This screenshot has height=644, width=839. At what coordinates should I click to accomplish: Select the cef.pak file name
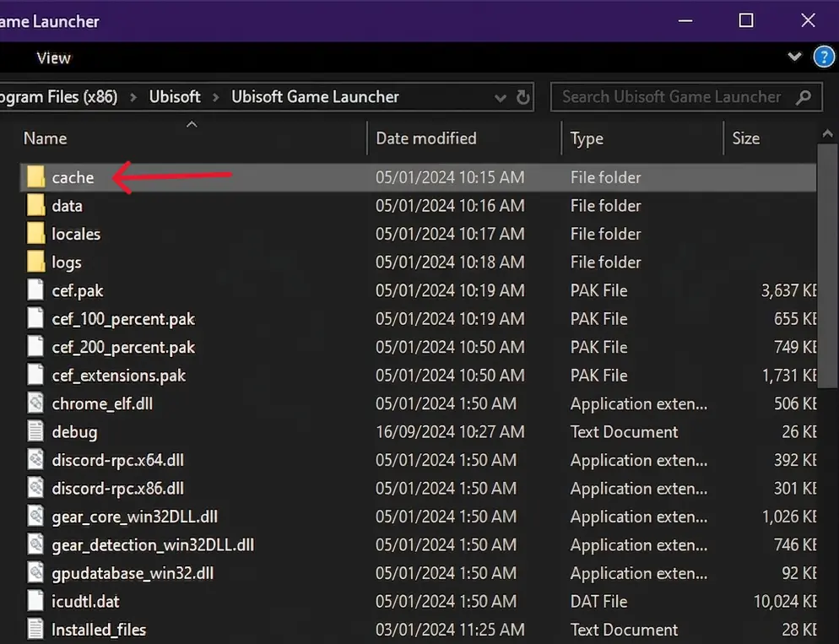[x=77, y=291]
